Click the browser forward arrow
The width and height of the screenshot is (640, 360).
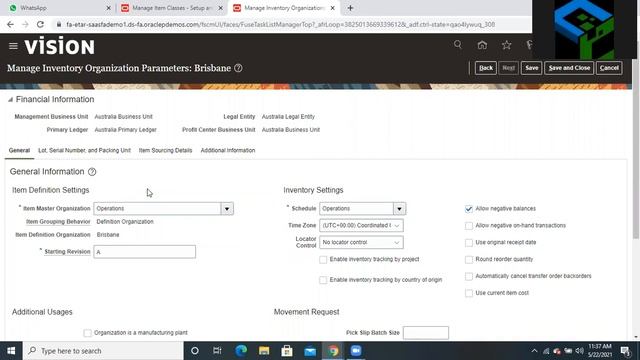click(x=25, y=24)
